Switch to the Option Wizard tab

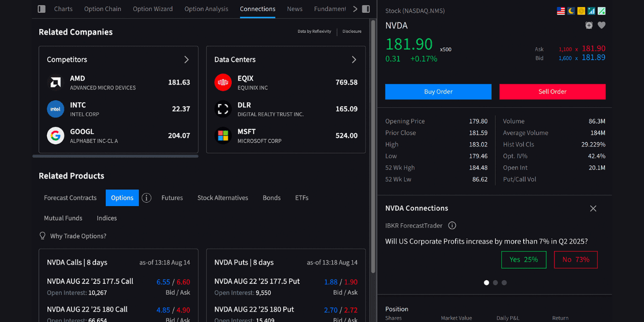pyautogui.click(x=153, y=9)
